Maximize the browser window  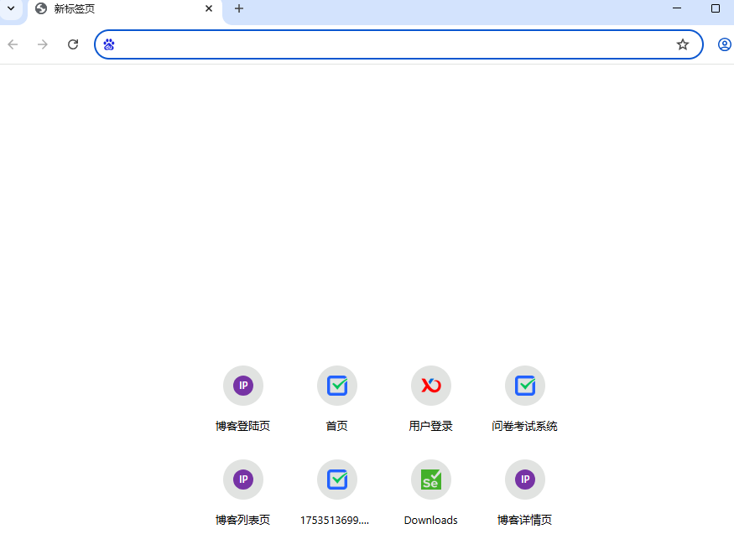point(716,8)
